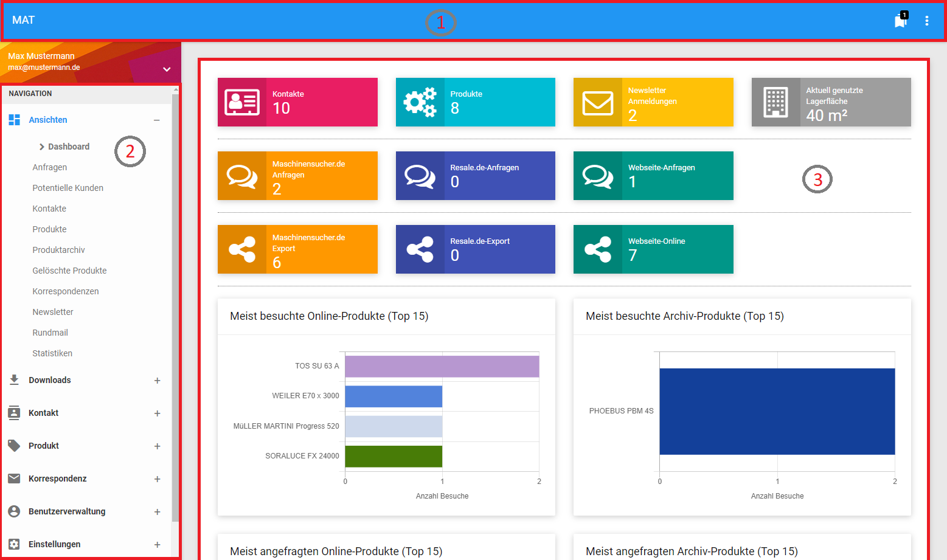Viewport: 947px width, 560px height.
Task: Select Potentielle Kunden menu item
Action: (68, 188)
